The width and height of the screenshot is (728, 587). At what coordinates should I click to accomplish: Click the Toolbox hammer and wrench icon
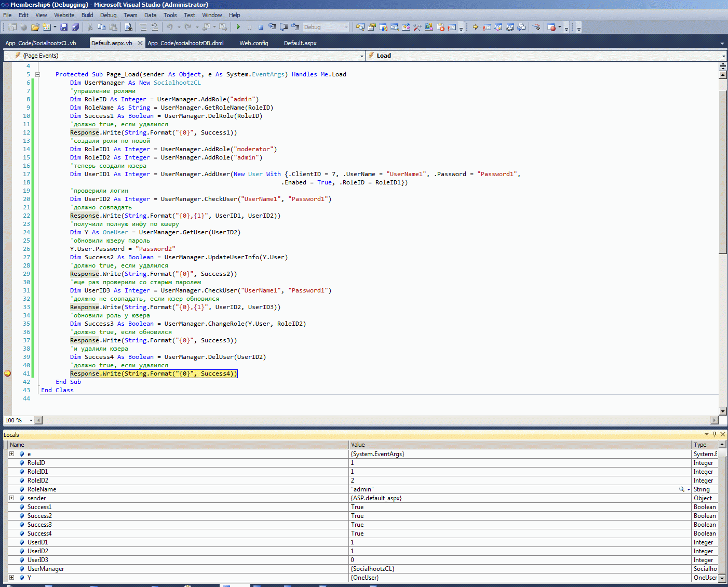tap(417, 27)
